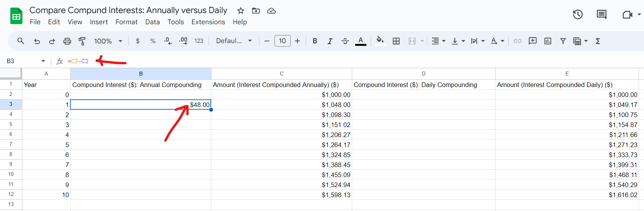Decrease decimal places
This screenshot has height=211, width=644.
click(168, 41)
